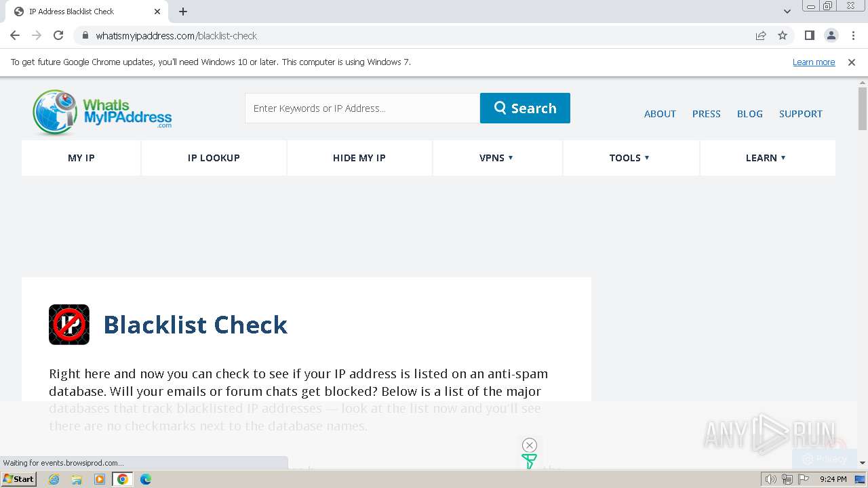Expand the TOOLS dropdown menu

tap(629, 158)
